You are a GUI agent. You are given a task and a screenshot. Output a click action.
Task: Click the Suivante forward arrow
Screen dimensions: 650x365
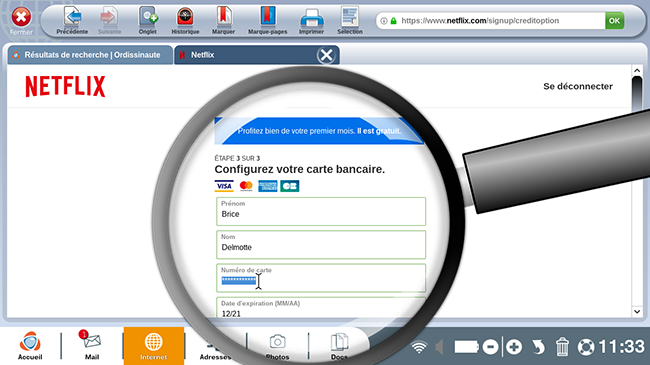tap(109, 20)
